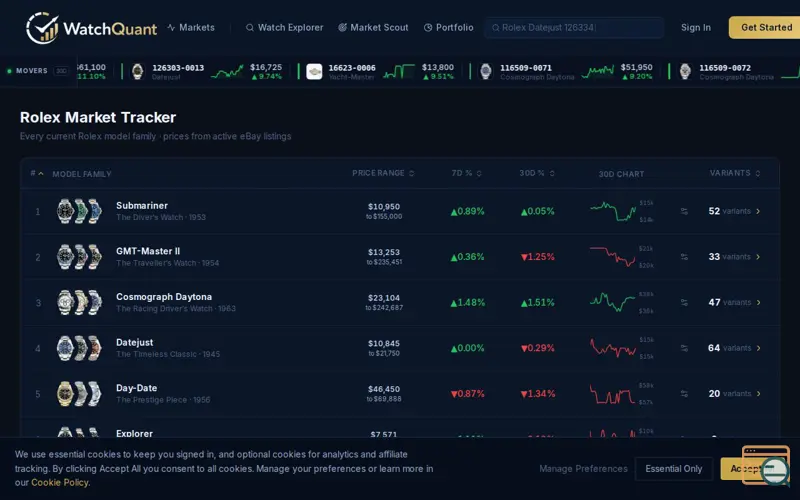Click Day-Date 7D value 0.87%
This screenshot has width=800, height=500.
click(468, 394)
